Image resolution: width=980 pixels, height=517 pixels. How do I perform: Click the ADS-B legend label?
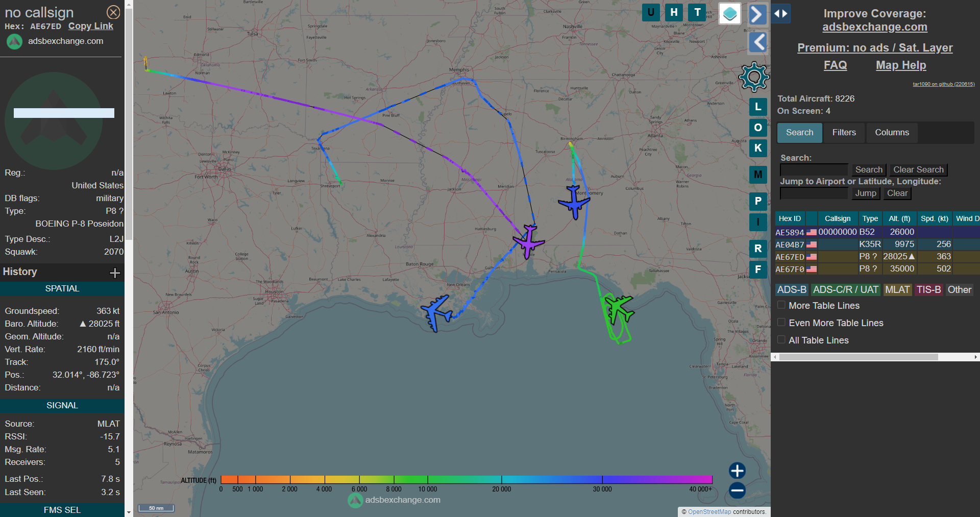click(x=792, y=290)
